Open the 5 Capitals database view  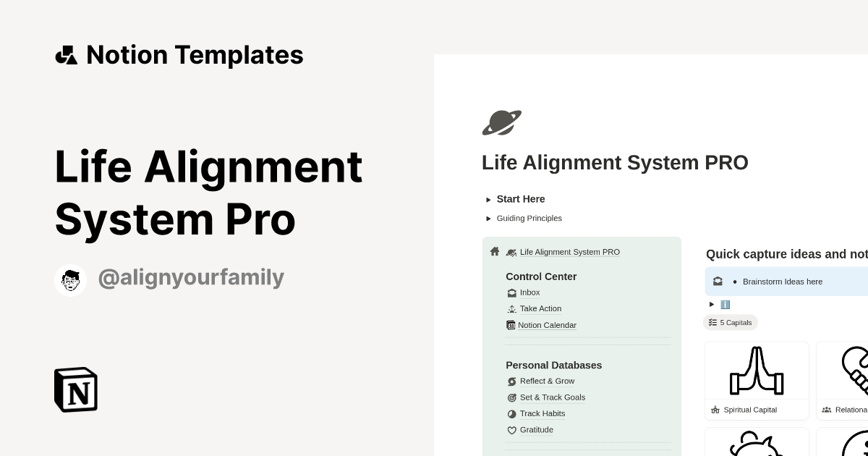click(731, 322)
